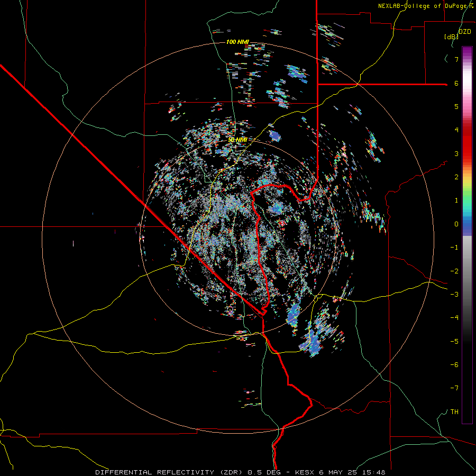Click the "7" value on the color scale

tap(456, 59)
